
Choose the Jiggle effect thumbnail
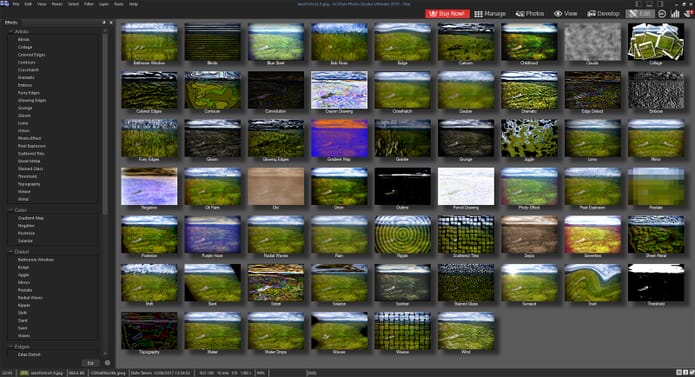click(x=529, y=139)
